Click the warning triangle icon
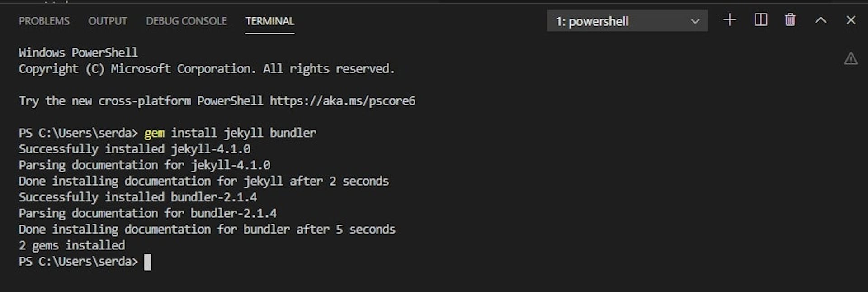 (x=850, y=58)
